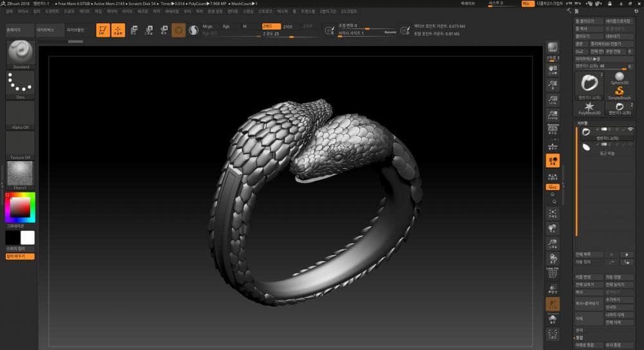Hide the first ring subtool via eye icon
644x350 pixels.
[x=630, y=129]
